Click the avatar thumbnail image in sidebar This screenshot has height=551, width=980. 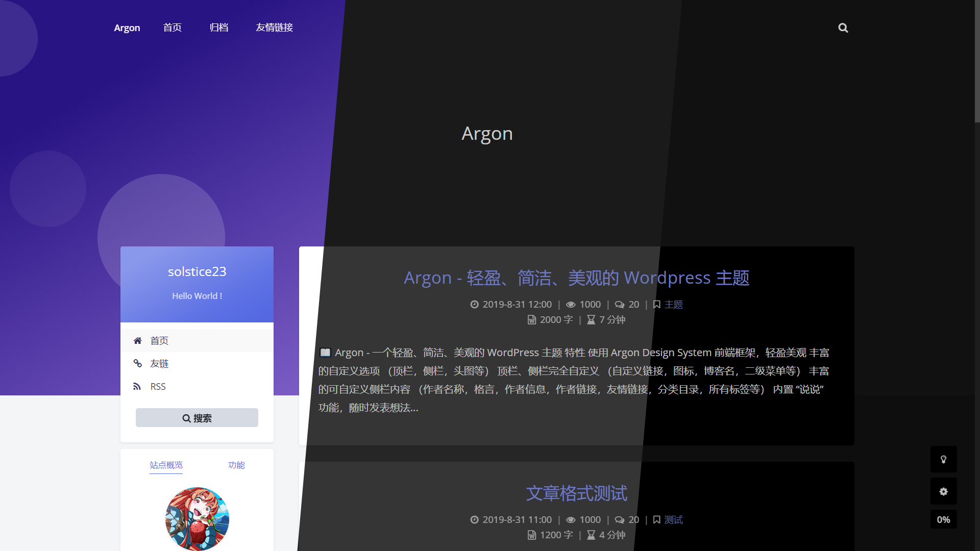[197, 518]
